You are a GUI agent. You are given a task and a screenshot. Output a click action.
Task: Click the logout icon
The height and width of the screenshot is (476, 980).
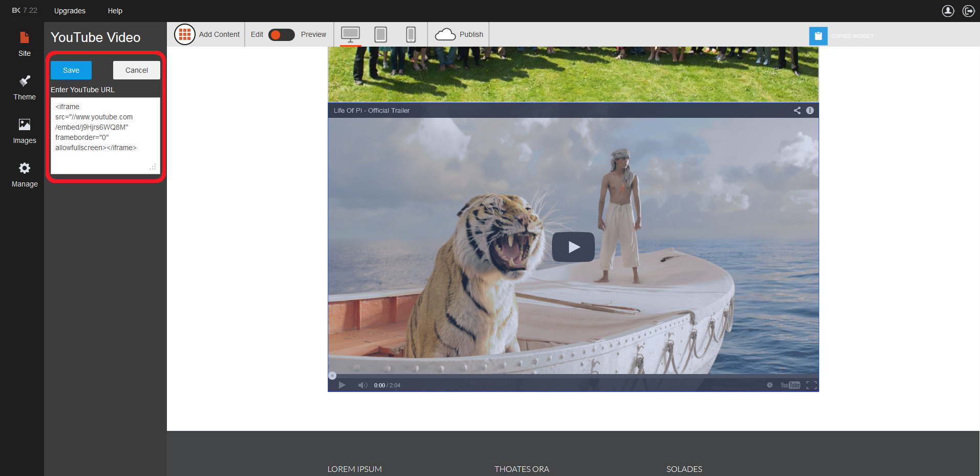point(968,11)
